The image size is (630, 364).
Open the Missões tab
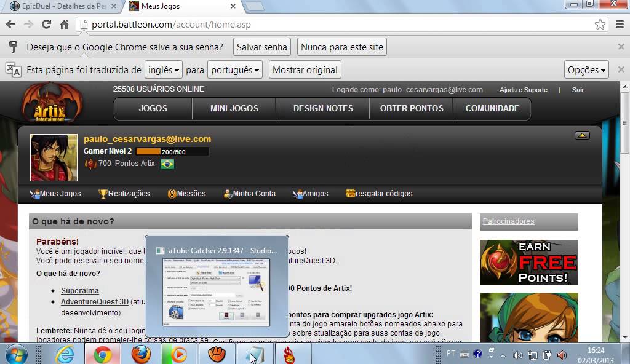tap(186, 194)
